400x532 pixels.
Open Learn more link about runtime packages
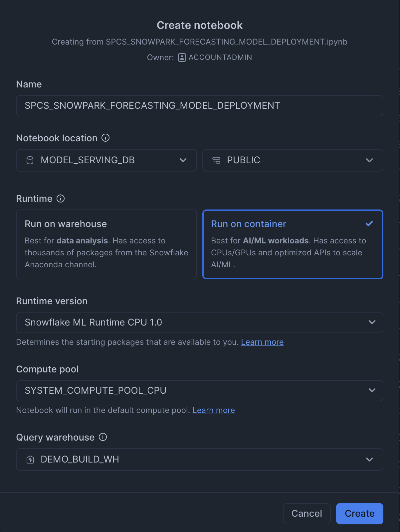(262, 342)
